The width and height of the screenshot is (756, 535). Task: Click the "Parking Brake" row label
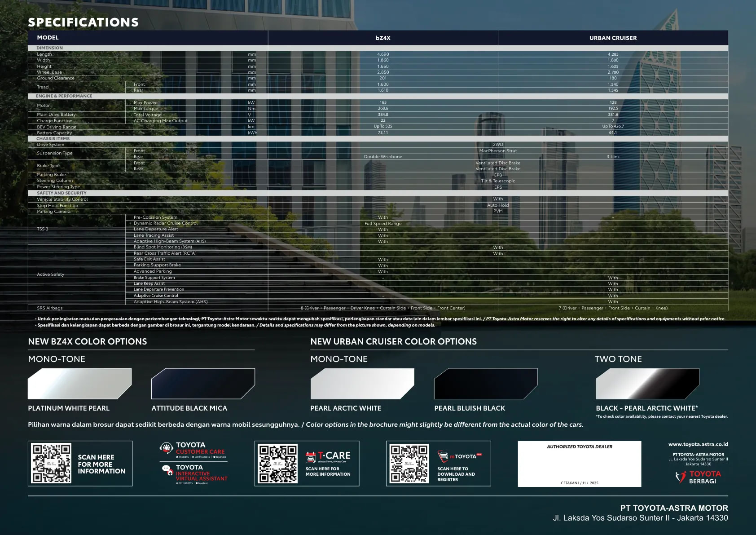51,175
